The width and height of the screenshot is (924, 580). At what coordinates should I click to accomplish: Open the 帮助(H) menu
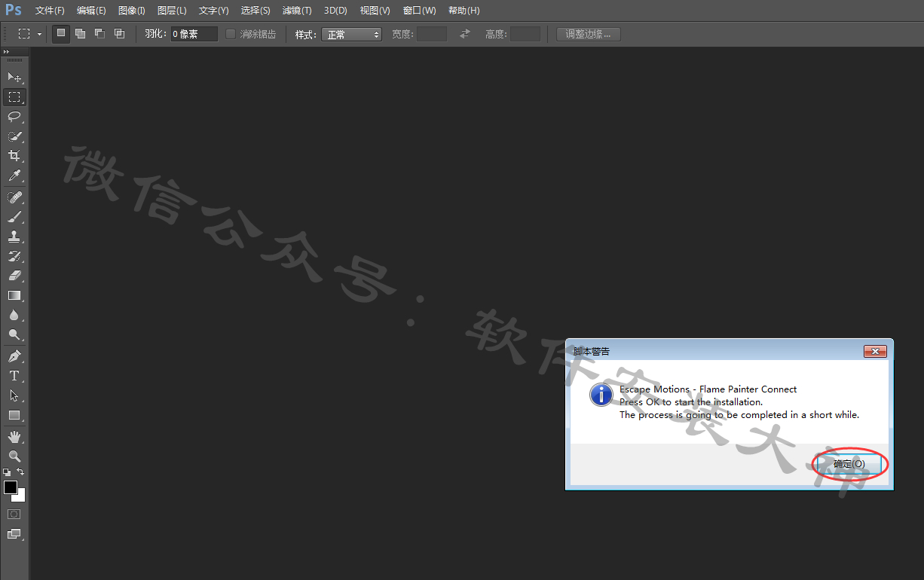464,11
